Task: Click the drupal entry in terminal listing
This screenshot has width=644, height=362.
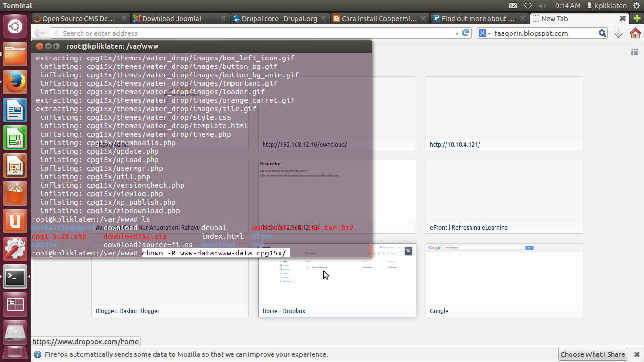Action: [214, 228]
